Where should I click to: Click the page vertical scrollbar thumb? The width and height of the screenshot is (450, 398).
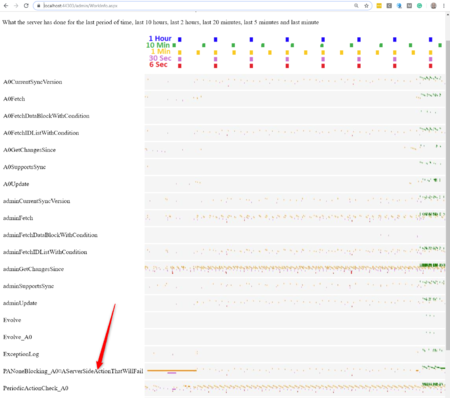448,195
